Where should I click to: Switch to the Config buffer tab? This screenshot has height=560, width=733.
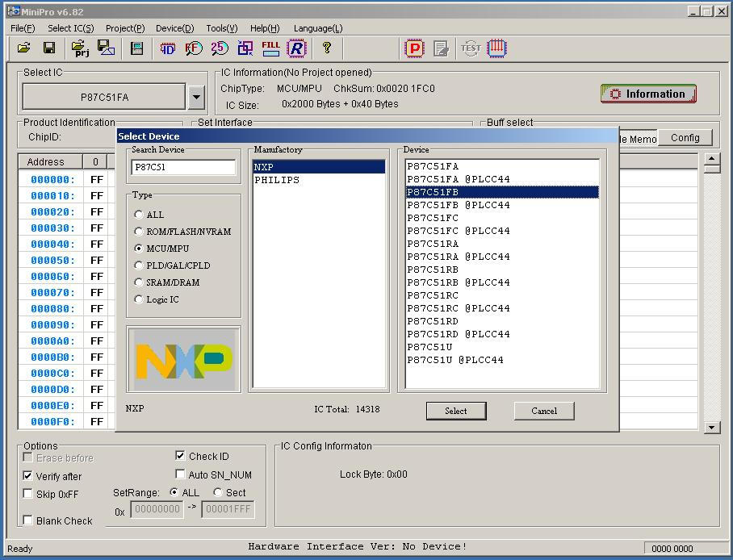(x=685, y=137)
